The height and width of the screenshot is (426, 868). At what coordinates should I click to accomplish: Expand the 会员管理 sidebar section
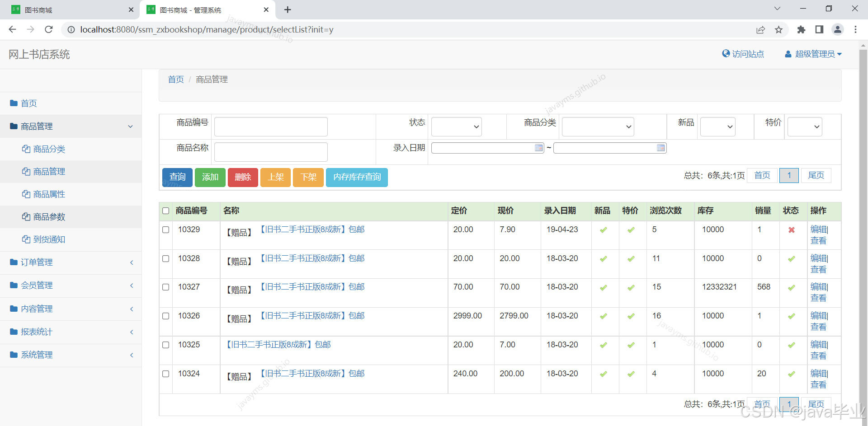coord(71,286)
